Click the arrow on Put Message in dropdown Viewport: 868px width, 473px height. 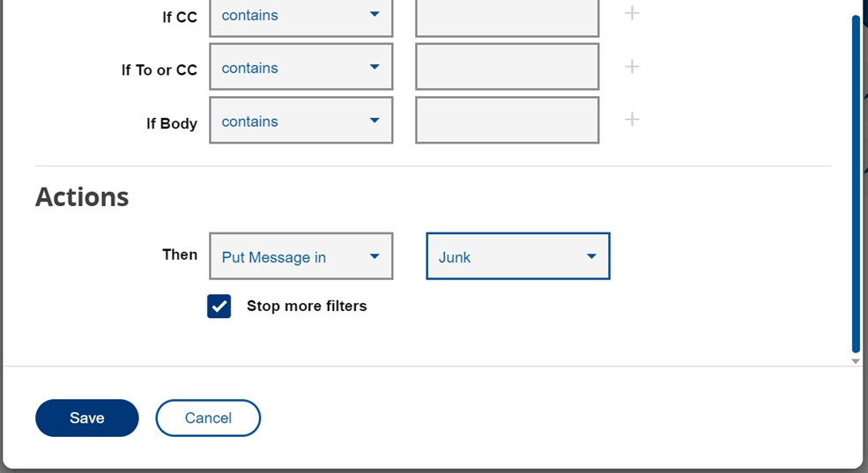tap(375, 257)
